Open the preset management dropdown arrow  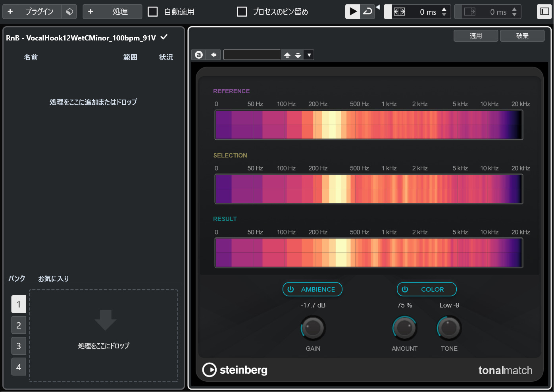coord(309,55)
